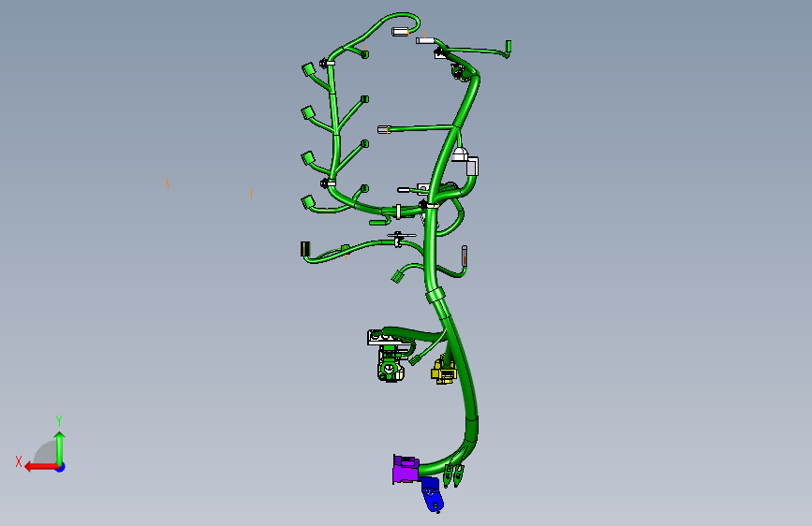This screenshot has width=812, height=526.
Task: Select the gray angled connector on right loop
Action: coord(472,167)
